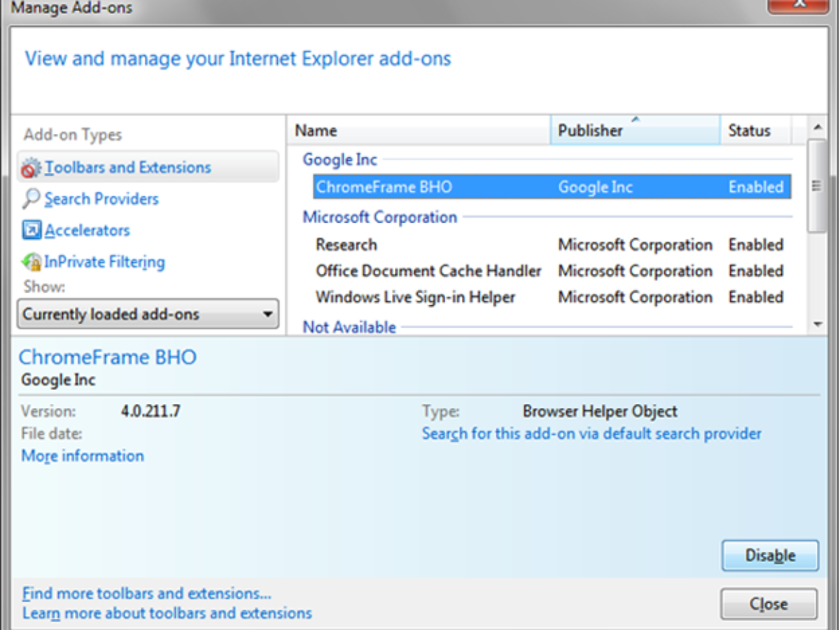Click the Toolbars and Extensions gear icon
Screen dimensions: 840x630
31,168
